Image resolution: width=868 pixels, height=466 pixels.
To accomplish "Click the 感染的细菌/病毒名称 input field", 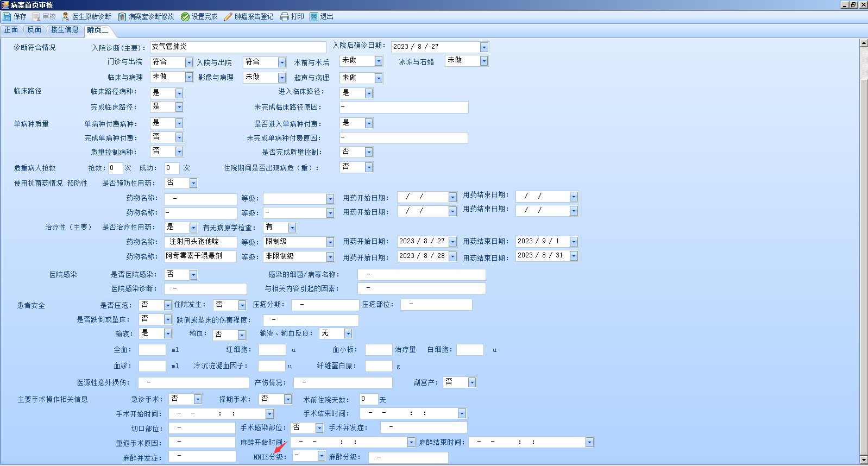I will tap(422, 275).
